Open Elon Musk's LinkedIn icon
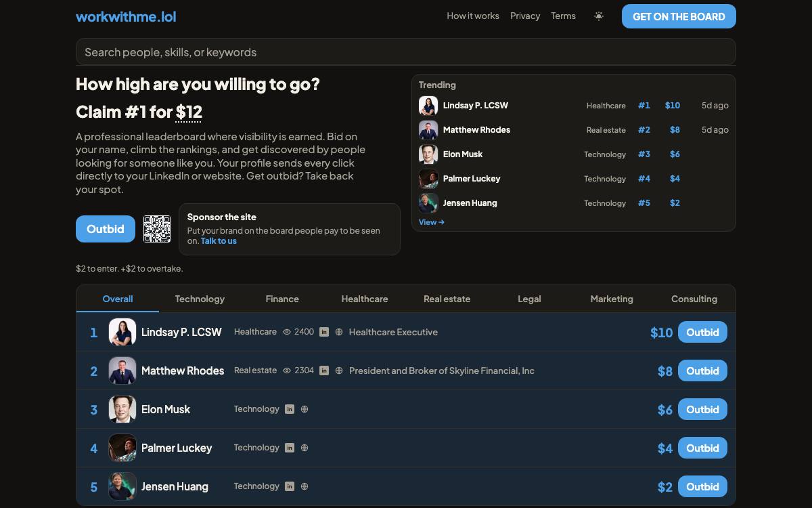This screenshot has width=812, height=508. pos(290,409)
